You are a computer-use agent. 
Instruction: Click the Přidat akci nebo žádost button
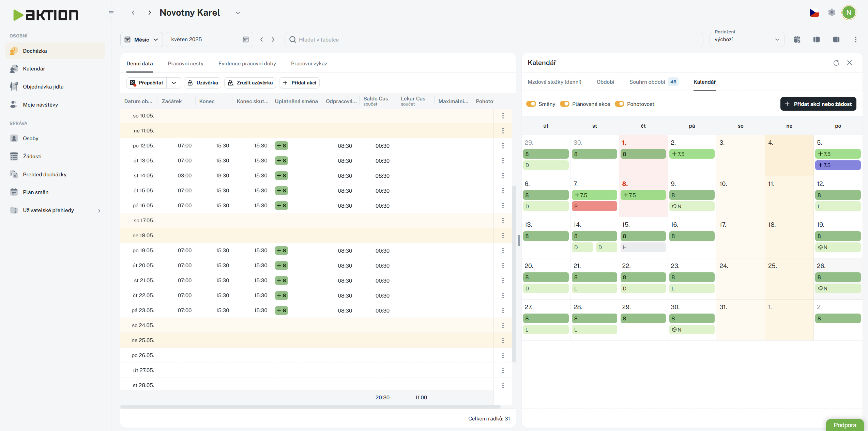pos(818,104)
